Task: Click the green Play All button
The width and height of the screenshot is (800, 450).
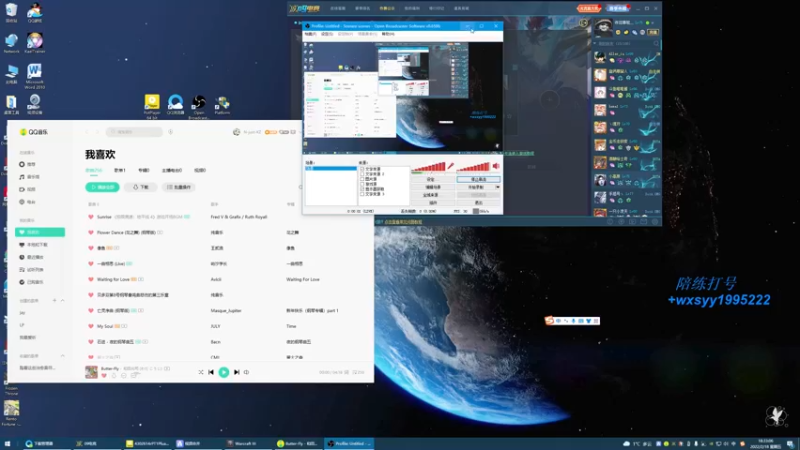Action: coord(103,187)
